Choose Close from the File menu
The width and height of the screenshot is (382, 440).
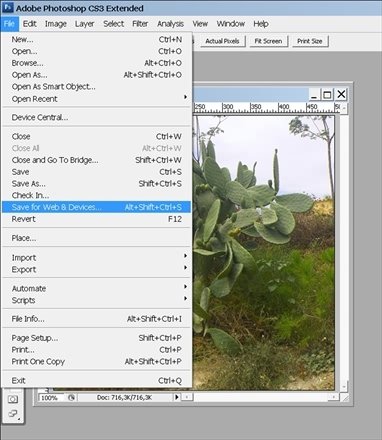(x=97, y=136)
